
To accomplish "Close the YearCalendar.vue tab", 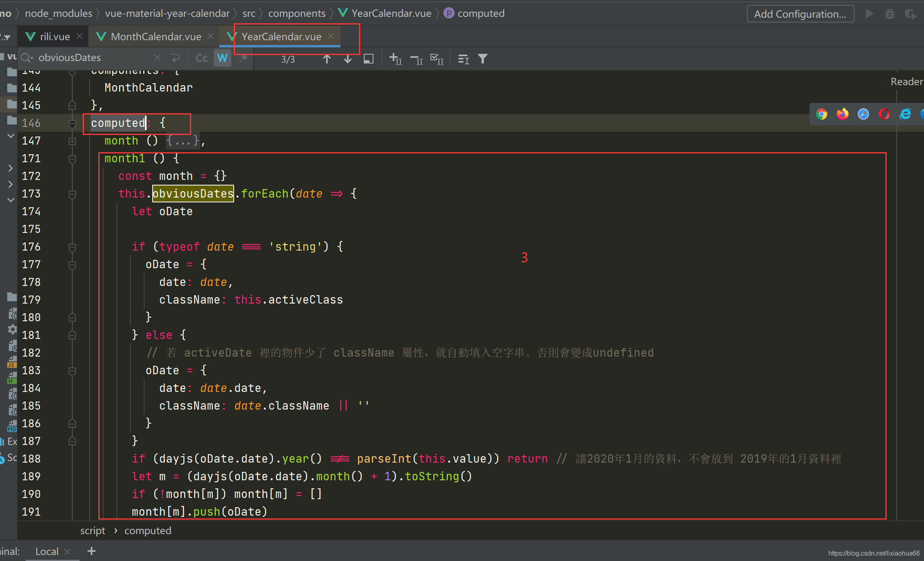I will pyautogui.click(x=331, y=36).
